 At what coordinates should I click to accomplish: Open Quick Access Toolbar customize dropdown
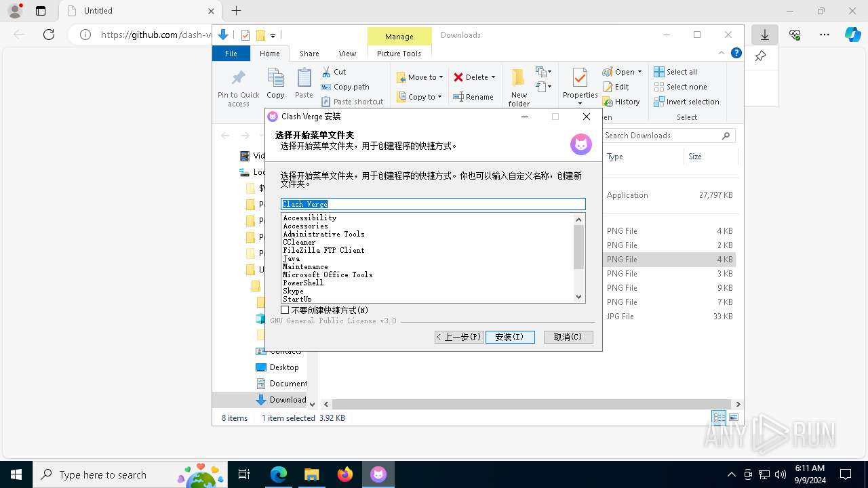tap(273, 35)
